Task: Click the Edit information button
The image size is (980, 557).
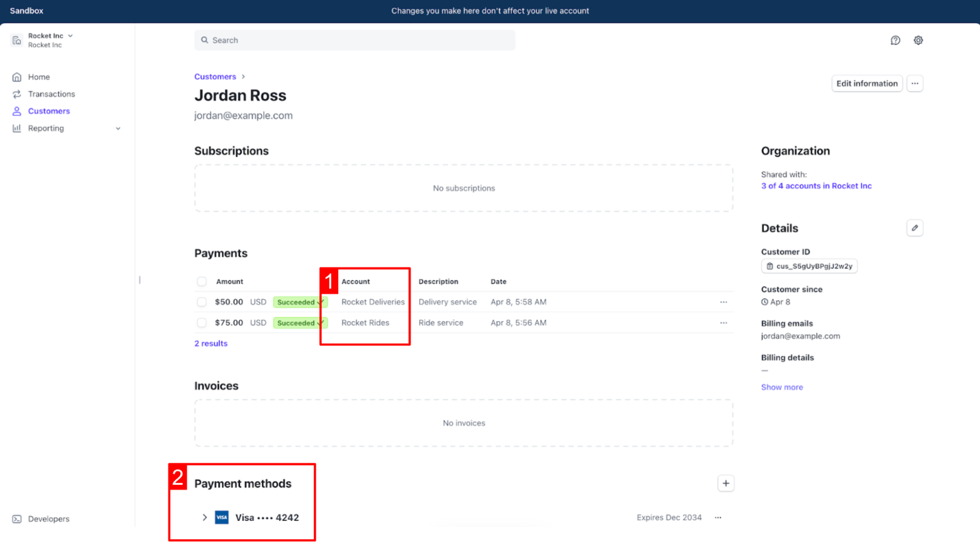Action: point(867,83)
